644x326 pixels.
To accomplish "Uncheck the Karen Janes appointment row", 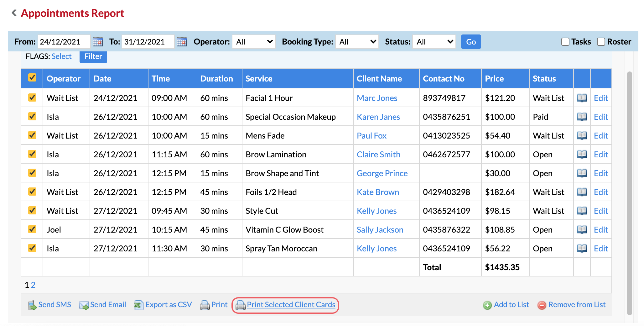I will point(32,116).
